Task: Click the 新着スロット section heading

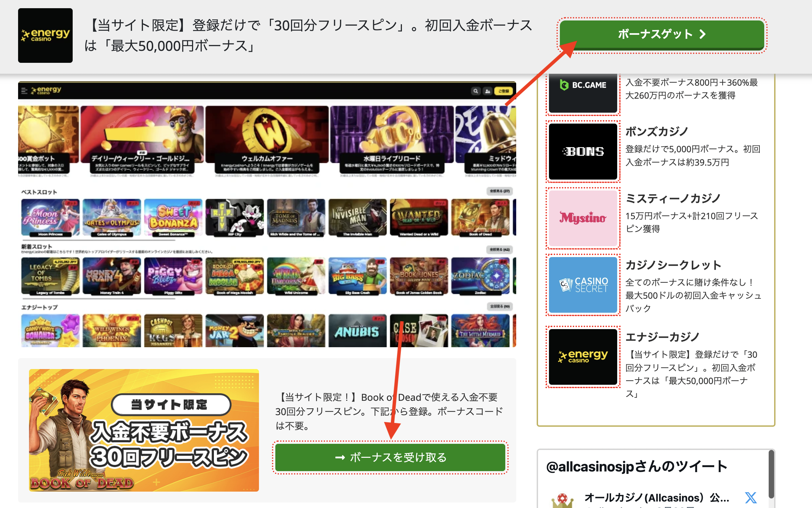Action: pos(37,246)
